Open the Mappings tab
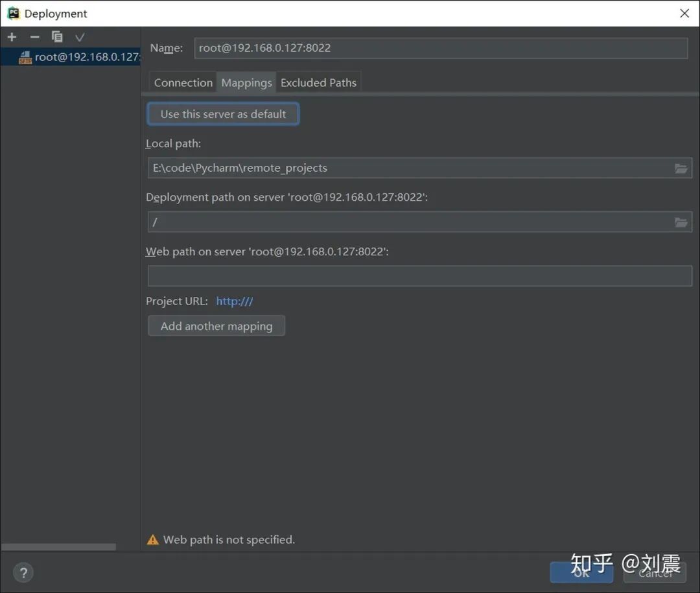Screen dimensions: 700x593 tap(246, 82)
